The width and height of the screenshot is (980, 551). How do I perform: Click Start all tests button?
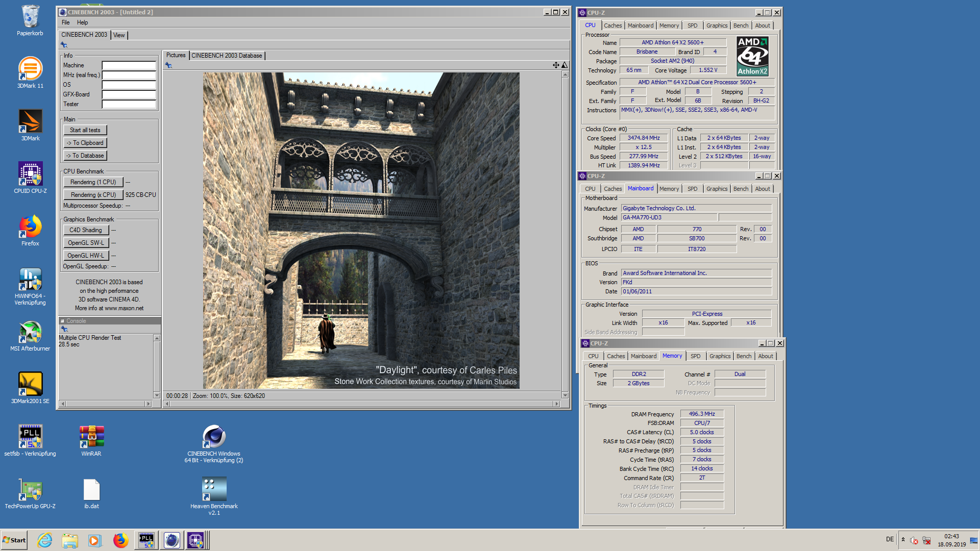coord(85,130)
